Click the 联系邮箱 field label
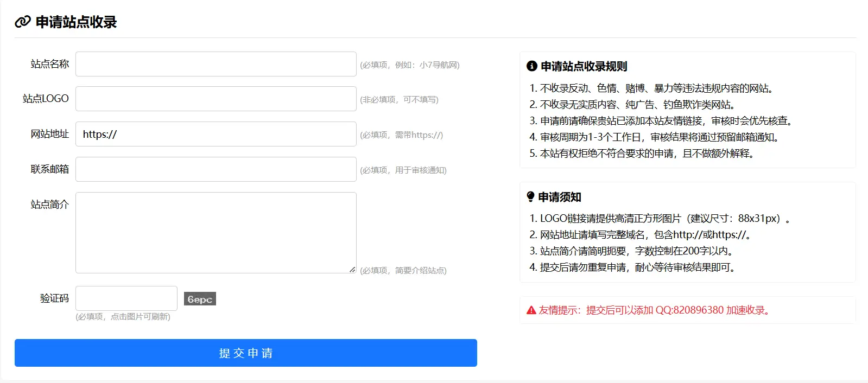The width and height of the screenshot is (868, 383). click(x=49, y=169)
